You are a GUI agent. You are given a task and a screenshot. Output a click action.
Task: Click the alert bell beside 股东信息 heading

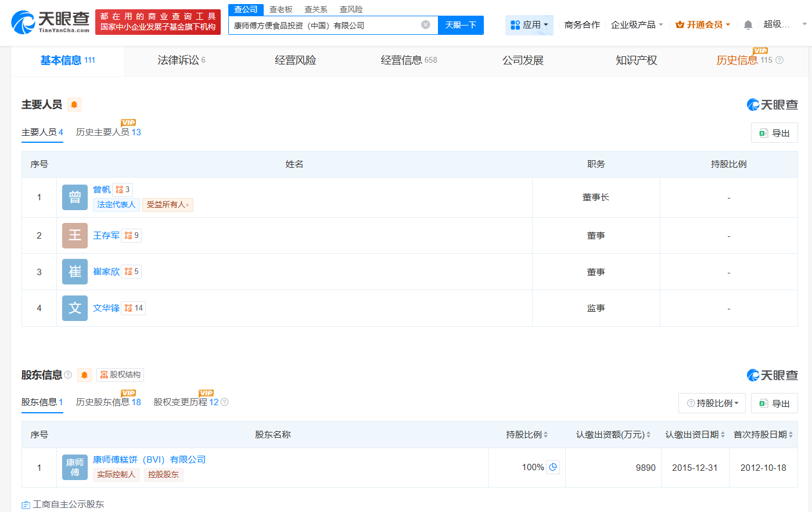coord(84,374)
